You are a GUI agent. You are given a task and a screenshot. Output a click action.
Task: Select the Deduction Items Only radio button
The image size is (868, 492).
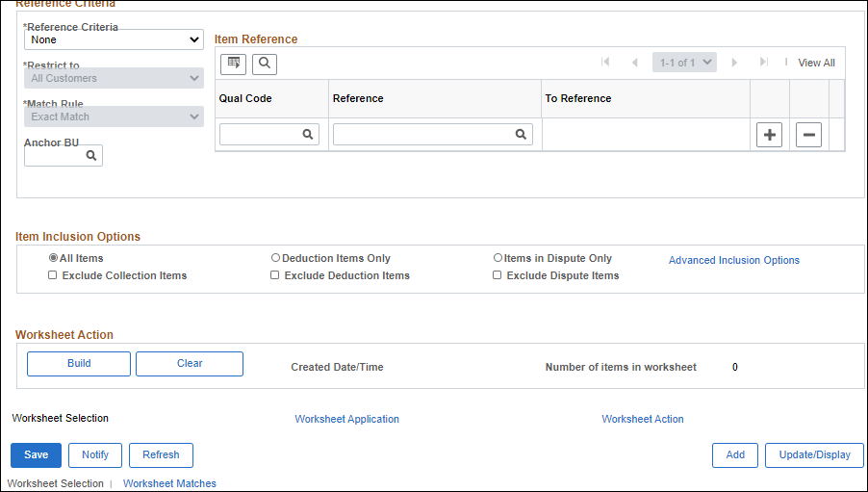[275, 258]
